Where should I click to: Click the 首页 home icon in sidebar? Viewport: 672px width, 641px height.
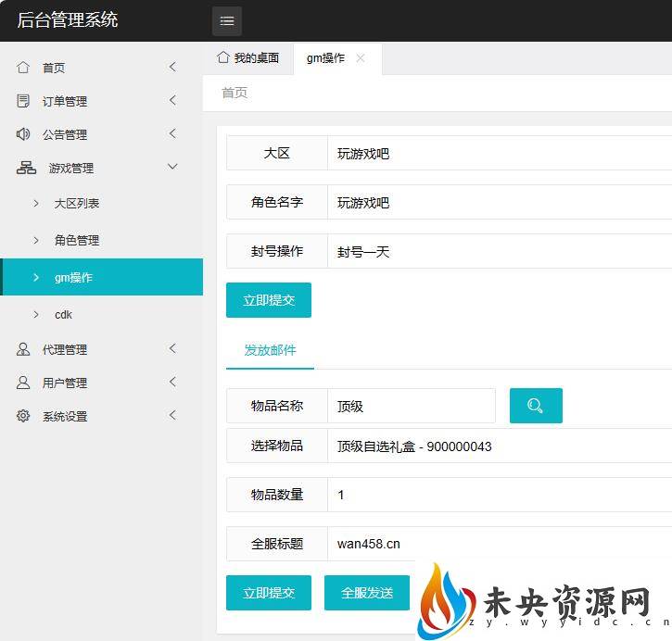23,68
